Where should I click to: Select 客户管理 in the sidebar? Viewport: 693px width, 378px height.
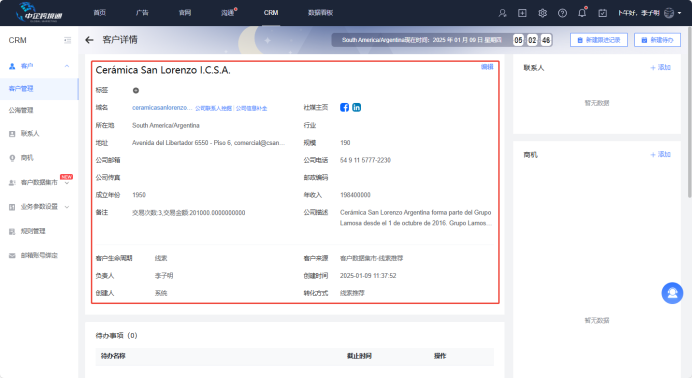click(39, 88)
